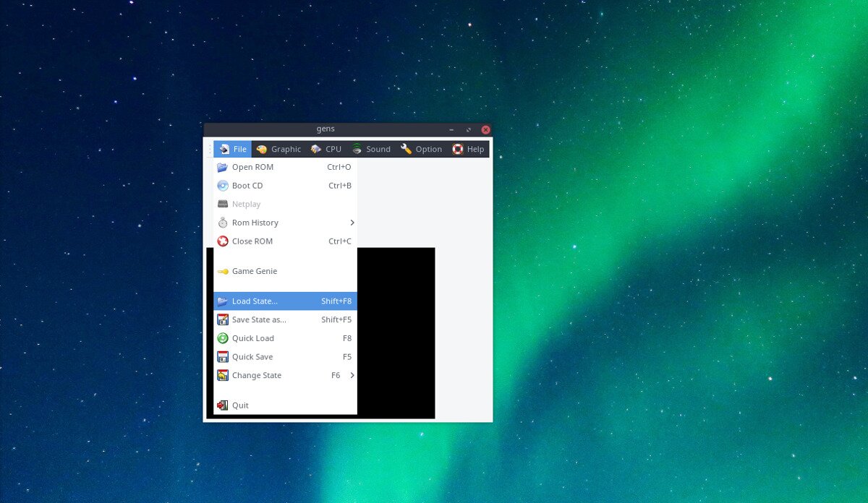Click the Quick Save floppy icon
Viewport: 868px width, 503px height.
click(223, 357)
